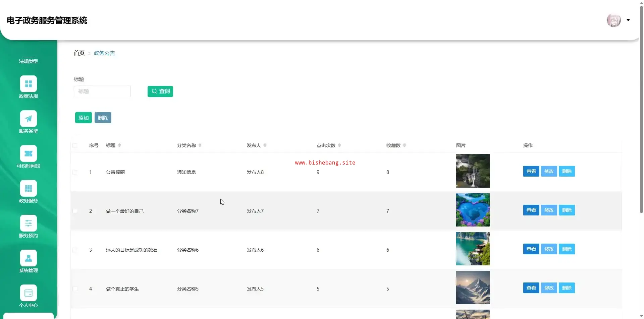Go to 法规类型 in the sidebar
Image resolution: width=644 pixels, height=319 pixels.
[x=29, y=61]
